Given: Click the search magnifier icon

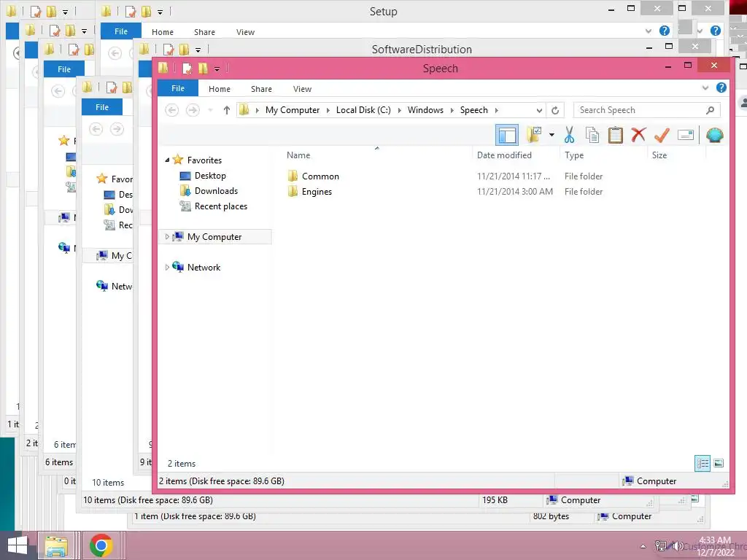Looking at the screenshot, I should [710, 110].
